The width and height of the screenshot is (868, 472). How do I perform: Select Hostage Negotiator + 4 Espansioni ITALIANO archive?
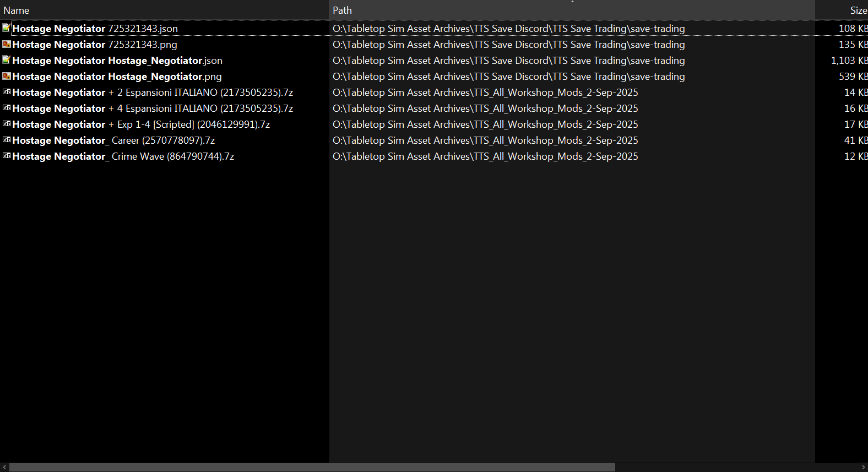click(153, 108)
